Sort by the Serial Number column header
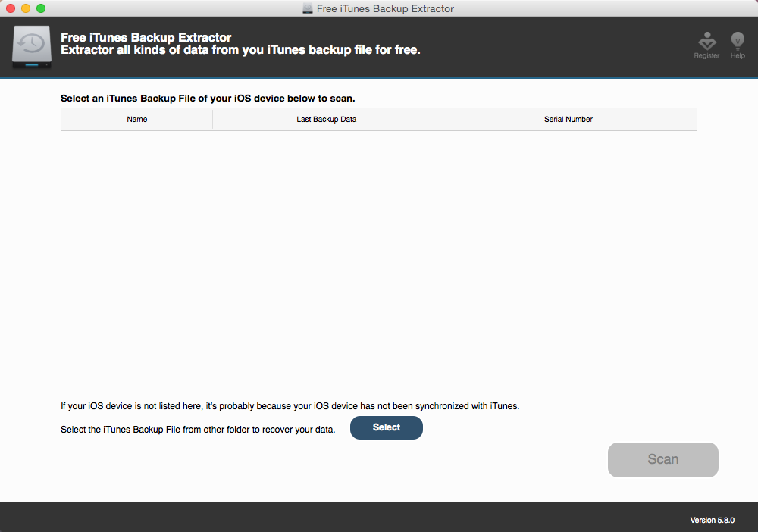Image resolution: width=758 pixels, height=532 pixels. click(568, 120)
